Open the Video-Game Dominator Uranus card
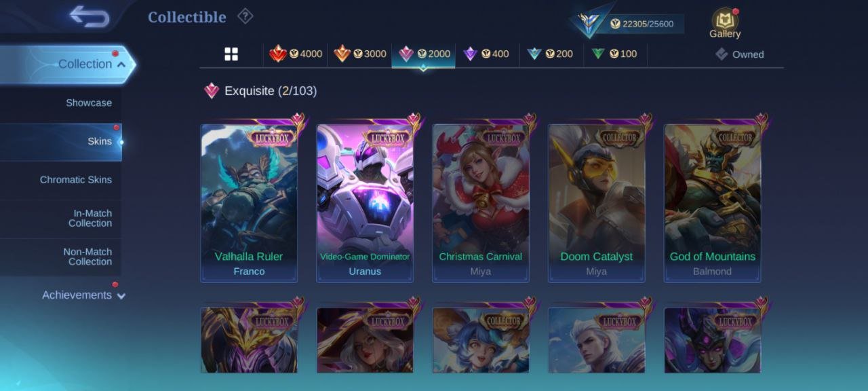This screenshot has height=391, width=868. point(365,203)
